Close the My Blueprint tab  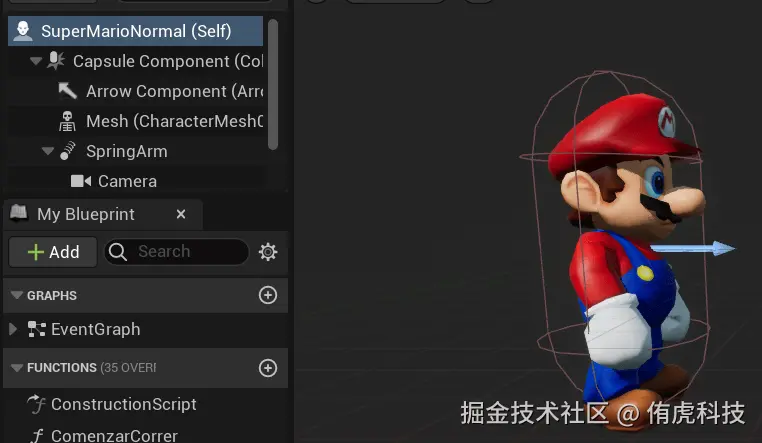[x=181, y=214]
